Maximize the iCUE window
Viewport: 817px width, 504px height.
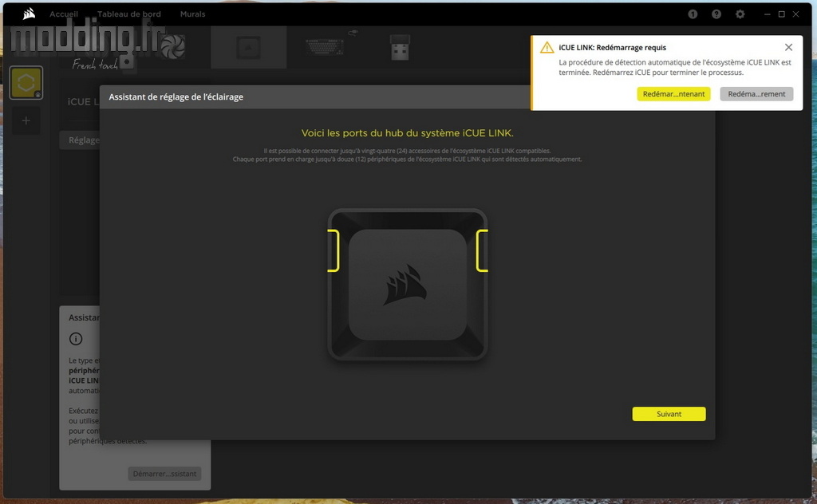pyautogui.click(x=782, y=14)
